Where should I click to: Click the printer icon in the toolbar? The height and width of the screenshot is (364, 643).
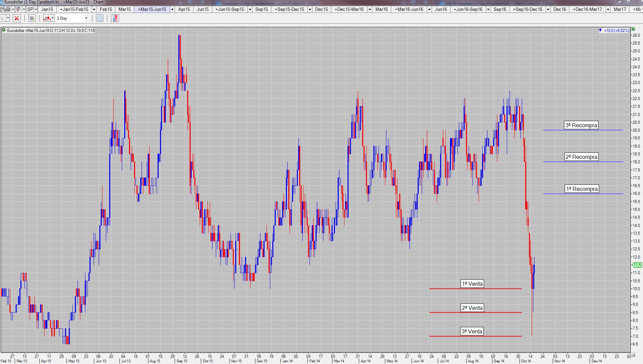click(7, 9)
